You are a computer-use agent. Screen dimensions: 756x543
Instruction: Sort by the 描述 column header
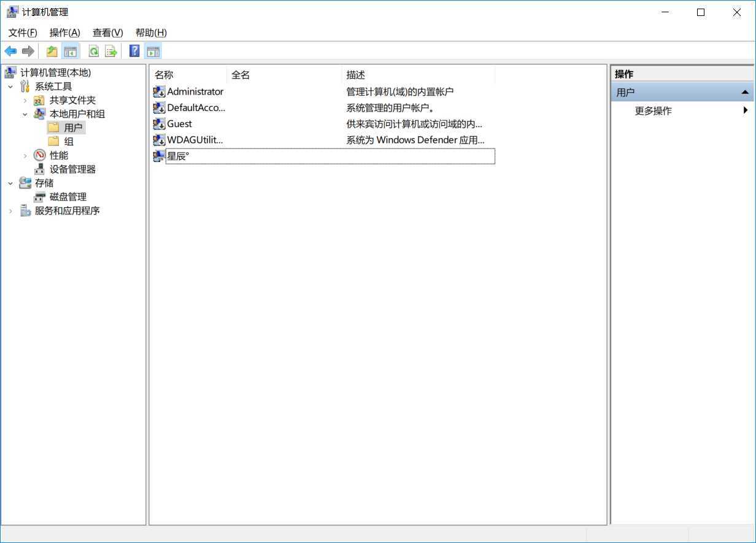point(418,75)
